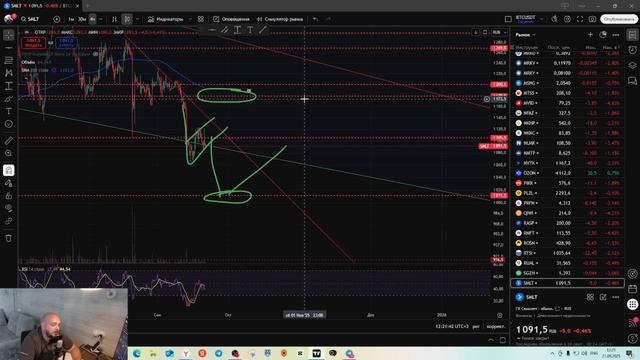The image size is (640, 360).
Task: Pick horizontal line in floating favorites bar
Action: (x=212, y=30)
